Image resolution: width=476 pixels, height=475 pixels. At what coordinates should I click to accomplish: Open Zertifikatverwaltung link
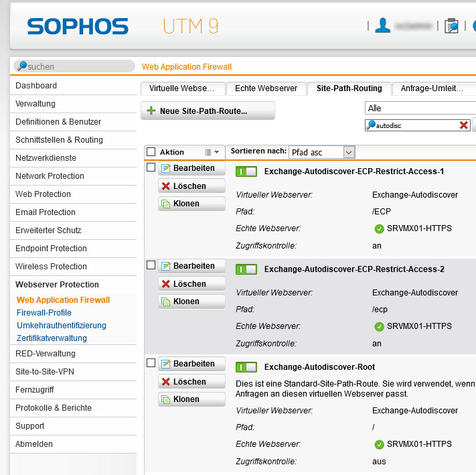52,338
